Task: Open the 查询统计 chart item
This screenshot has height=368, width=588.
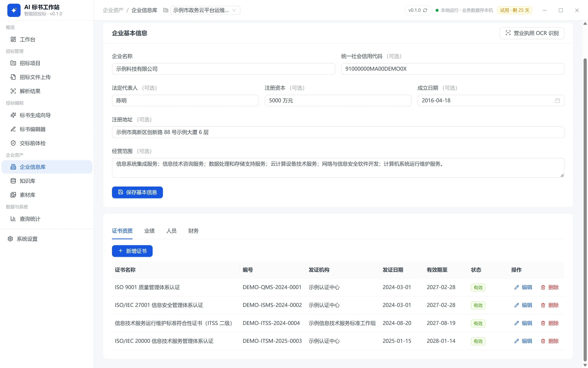Action: click(x=47, y=219)
